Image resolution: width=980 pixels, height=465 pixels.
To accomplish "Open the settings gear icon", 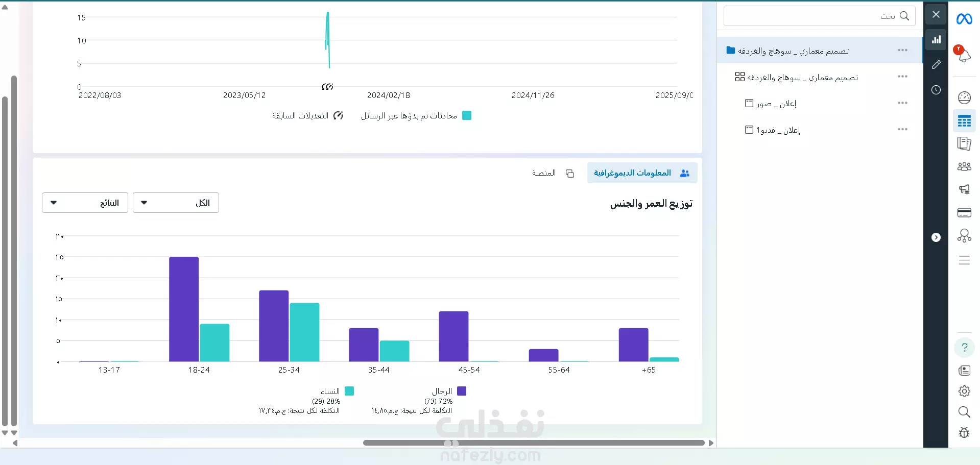I will point(964,391).
